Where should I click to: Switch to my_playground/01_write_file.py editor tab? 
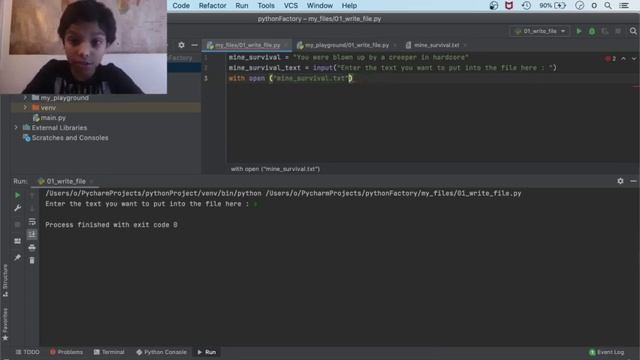pyautogui.click(x=347, y=45)
